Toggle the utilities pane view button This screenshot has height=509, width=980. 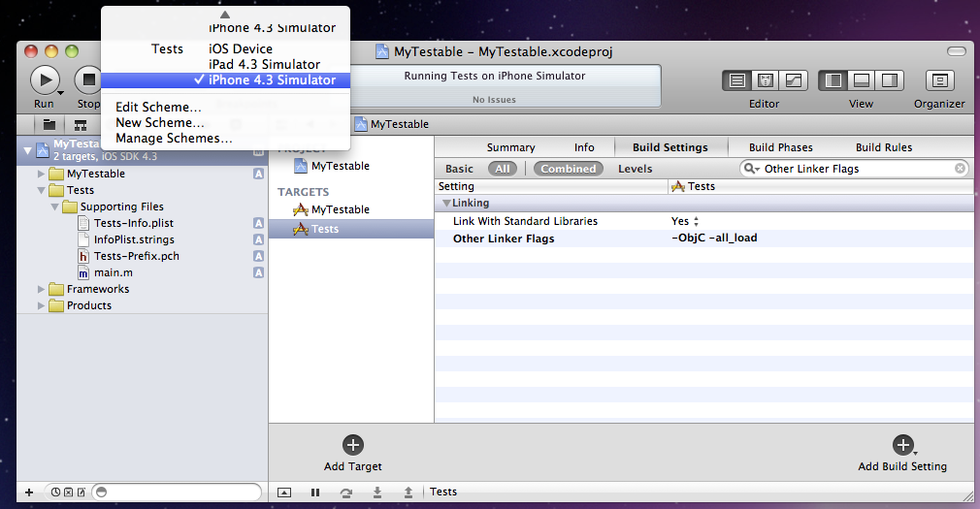[x=890, y=80]
